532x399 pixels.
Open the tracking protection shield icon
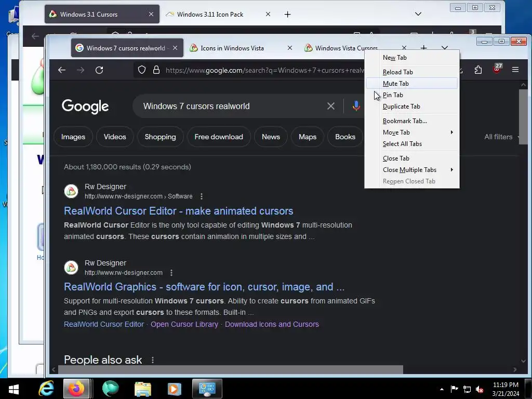(142, 70)
